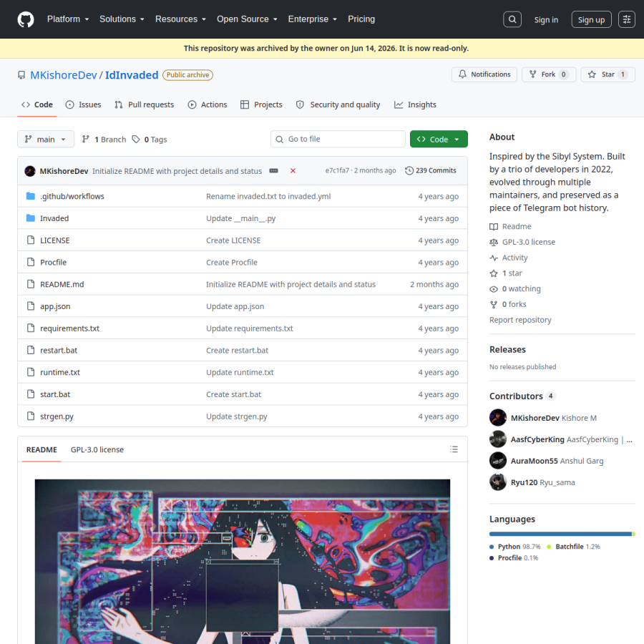Open runtime.txt file
The width and height of the screenshot is (644, 644).
pyautogui.click(x=60, y=373)
